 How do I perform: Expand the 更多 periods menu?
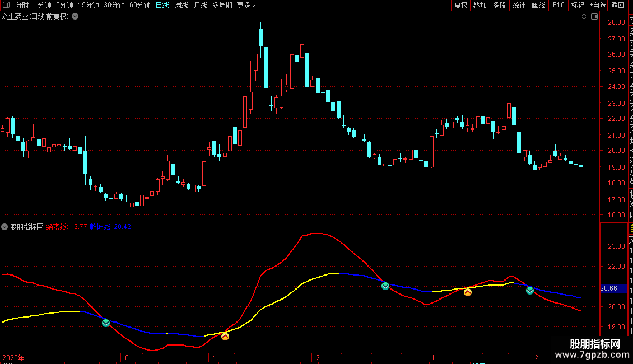pos(246,5)
